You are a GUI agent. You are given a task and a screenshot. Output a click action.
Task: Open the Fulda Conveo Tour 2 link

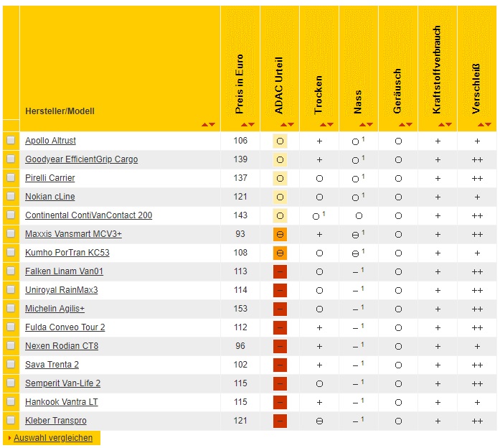65,327
